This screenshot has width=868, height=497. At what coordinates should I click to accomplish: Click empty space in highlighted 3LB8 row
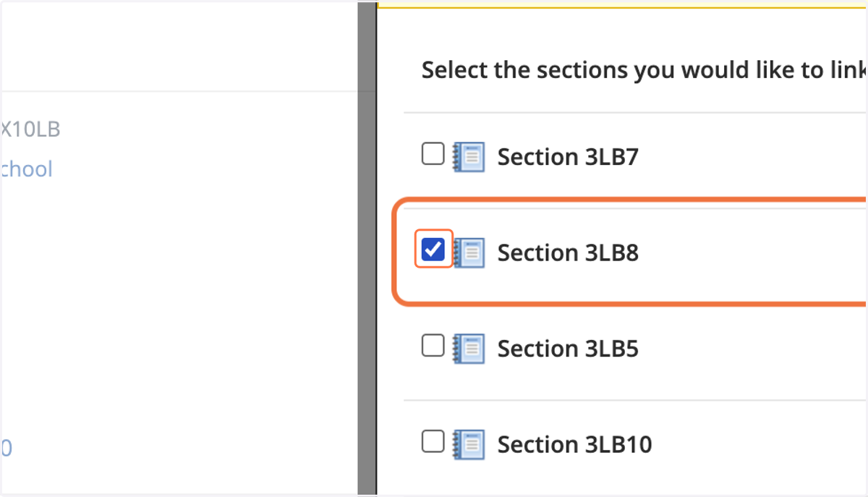coord(752,253)
